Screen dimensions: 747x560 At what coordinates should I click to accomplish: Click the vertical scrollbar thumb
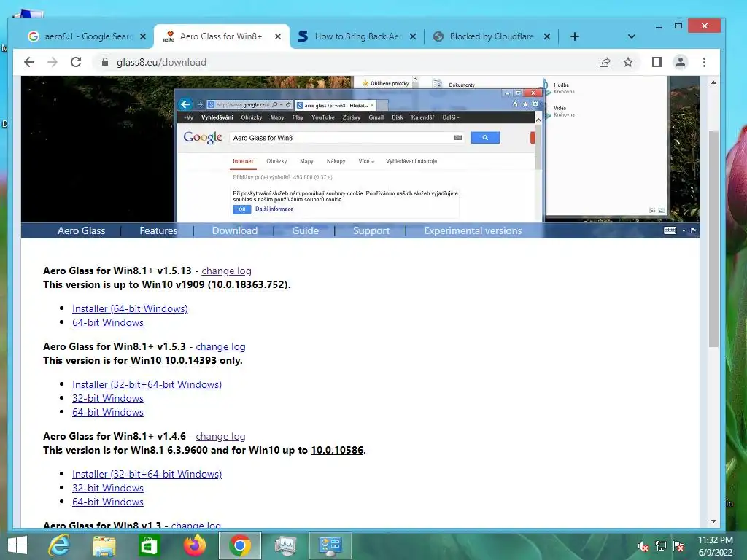click(x=713, y=238)
